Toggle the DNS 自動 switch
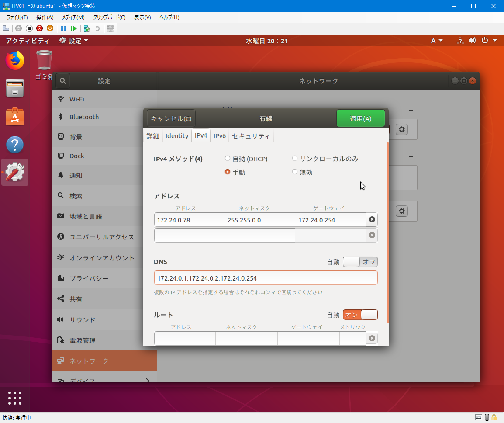Screen dimensions: 504x423 click(x=360, y=262)
